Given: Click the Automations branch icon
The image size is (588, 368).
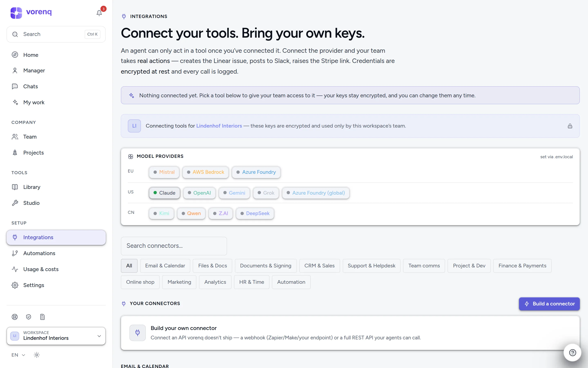Looking at the screenshot, I should [x=15, y=253].
